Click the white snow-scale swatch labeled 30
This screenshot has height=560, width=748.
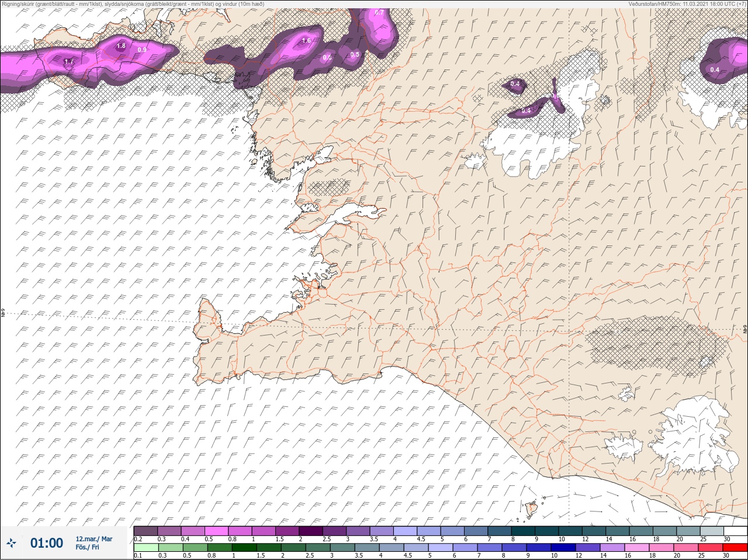(x=735, y=531)
